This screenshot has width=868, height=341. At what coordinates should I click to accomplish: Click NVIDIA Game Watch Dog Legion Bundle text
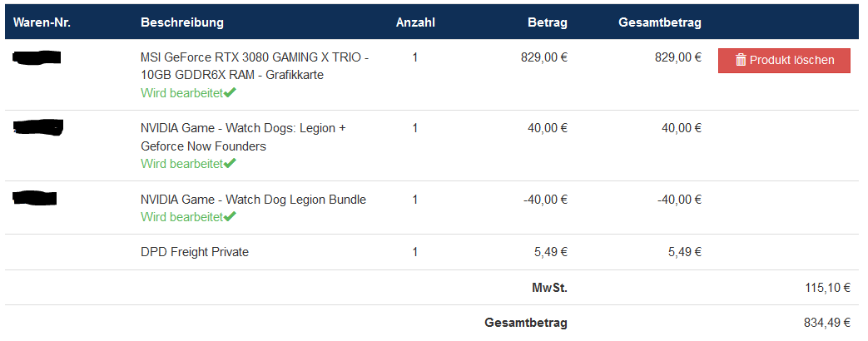click(x=254, y=200)
